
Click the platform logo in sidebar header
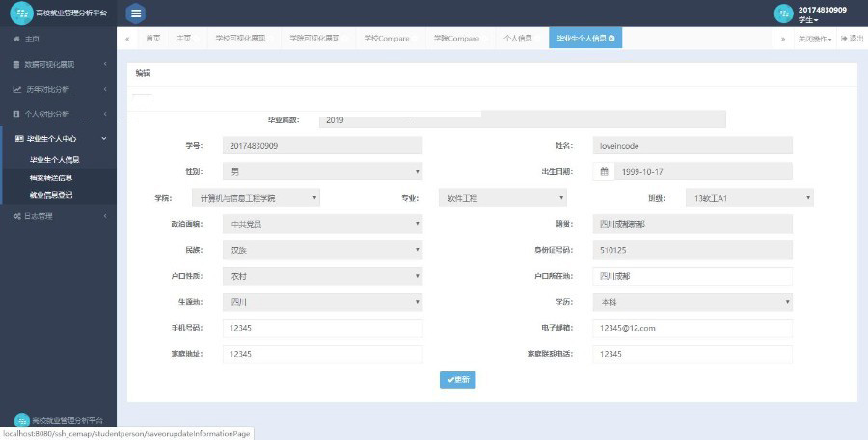click(19, 14)
